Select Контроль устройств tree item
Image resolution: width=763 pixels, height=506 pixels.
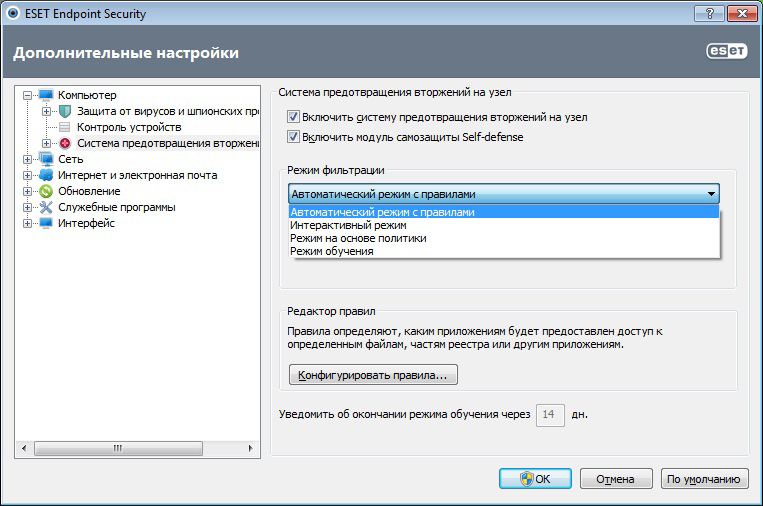tap(129, 127)
